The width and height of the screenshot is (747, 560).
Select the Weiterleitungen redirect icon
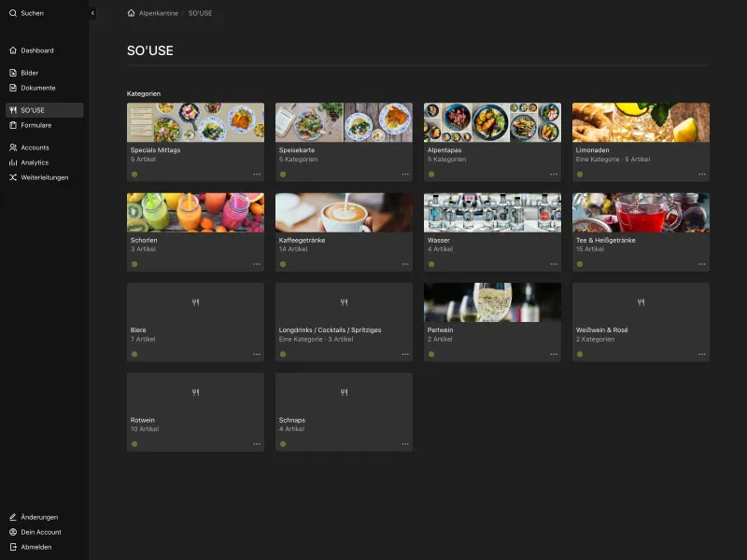point(12,177)
